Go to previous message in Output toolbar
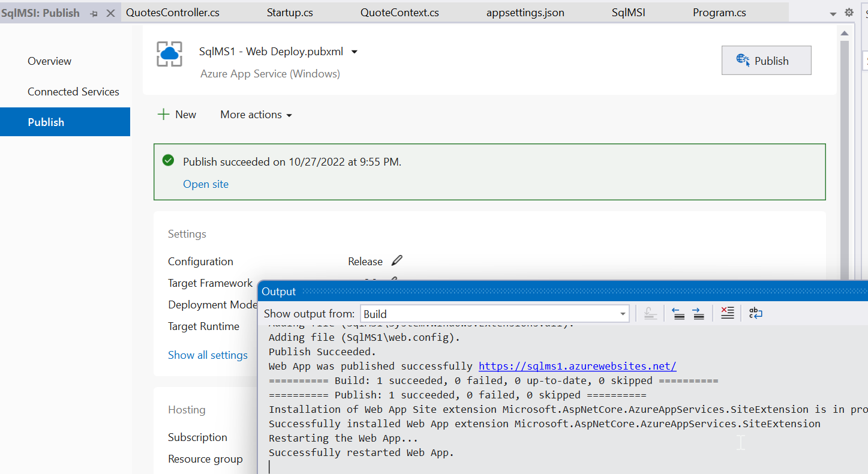The width and height of the screenshot is (868, 474). tap(678, 313)
